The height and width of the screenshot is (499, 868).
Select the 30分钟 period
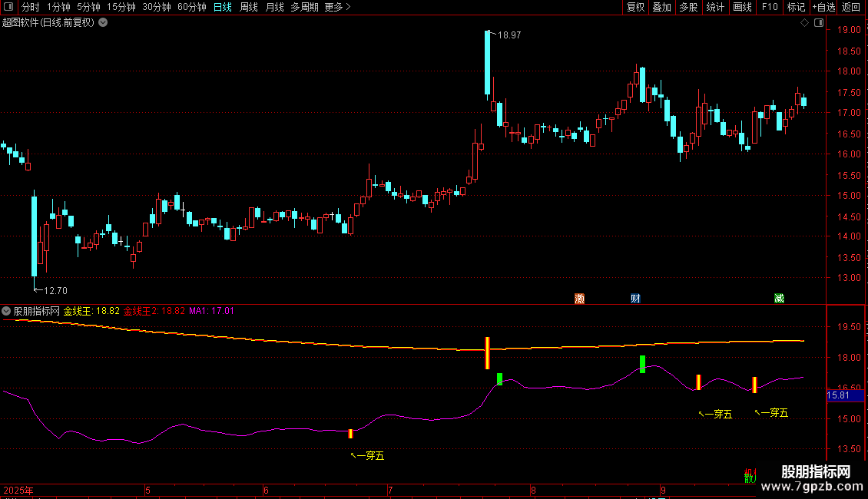(157, 7)
